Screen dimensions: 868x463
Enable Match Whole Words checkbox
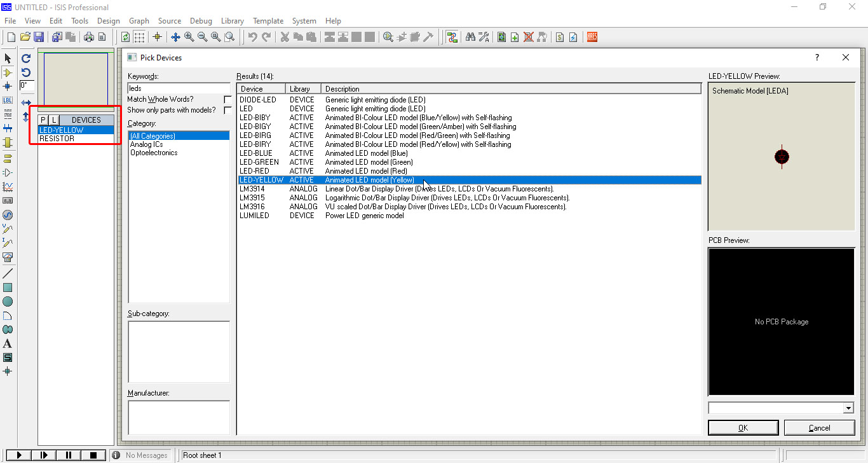227,100
